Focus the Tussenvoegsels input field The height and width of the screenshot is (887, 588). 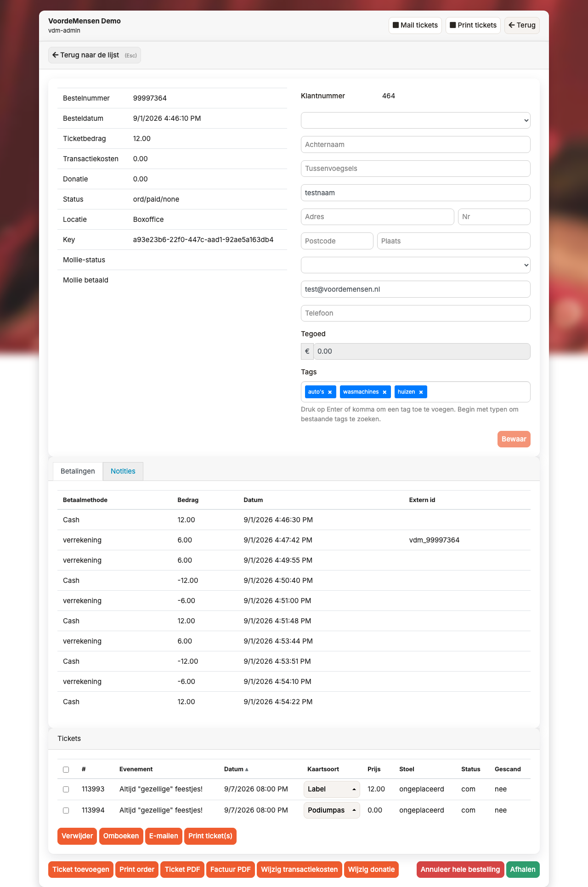[416, 169]
